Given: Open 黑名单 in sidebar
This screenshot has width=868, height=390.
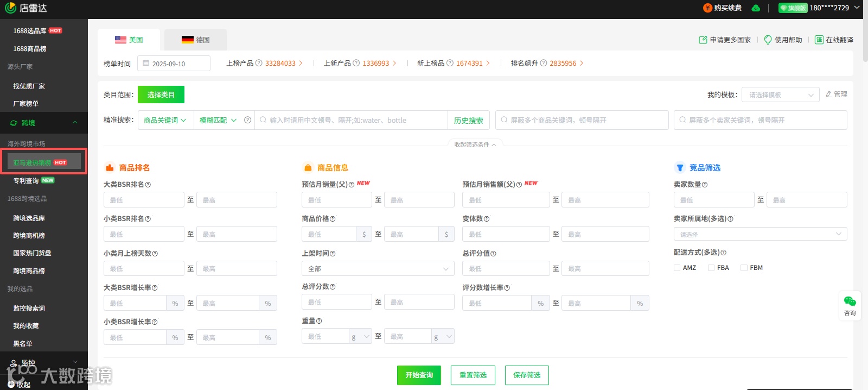Looking at the screenshot, I should (x=23, y=343).
